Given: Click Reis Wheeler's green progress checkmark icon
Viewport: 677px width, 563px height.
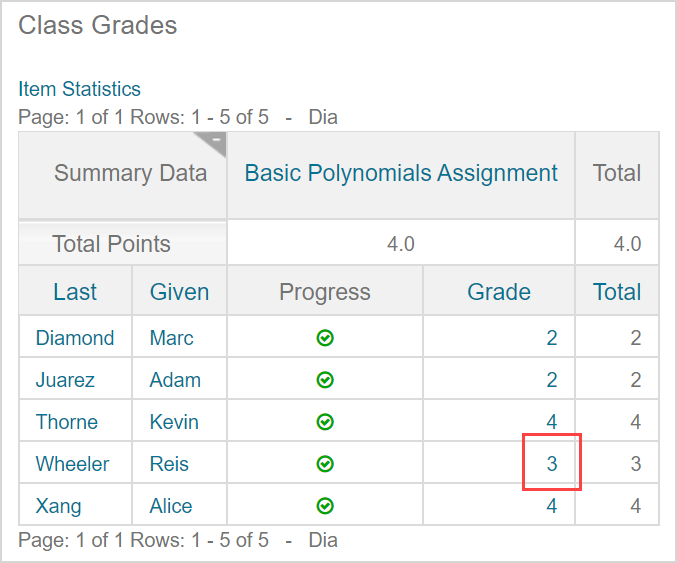Looking at the screenshot, I should click(x=325, y=464).
